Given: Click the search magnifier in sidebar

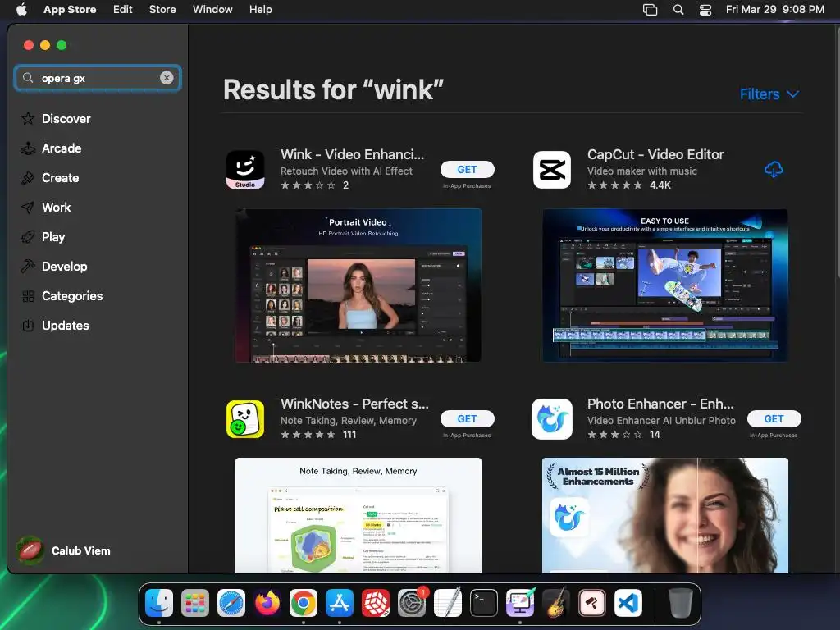Looking at the screenshot, I should [28, 78].
